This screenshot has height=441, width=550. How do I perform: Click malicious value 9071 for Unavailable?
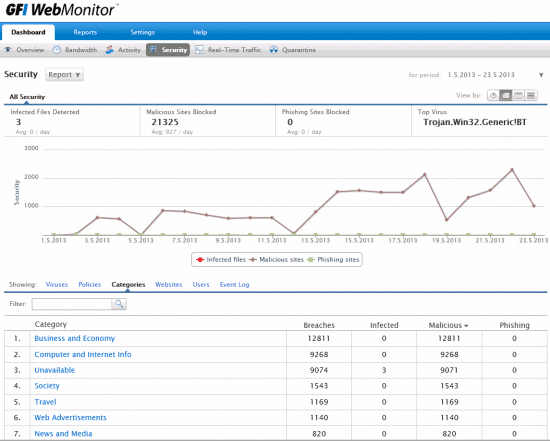point(449,370)
